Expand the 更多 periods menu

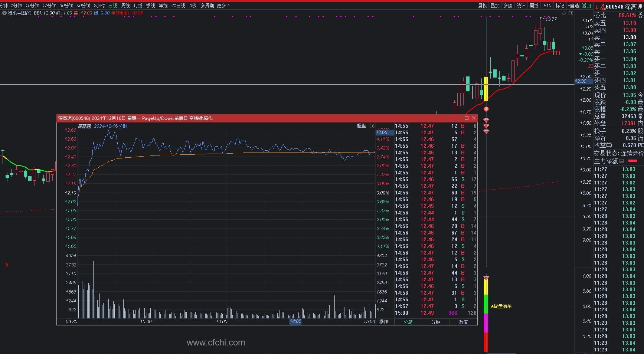223,6
